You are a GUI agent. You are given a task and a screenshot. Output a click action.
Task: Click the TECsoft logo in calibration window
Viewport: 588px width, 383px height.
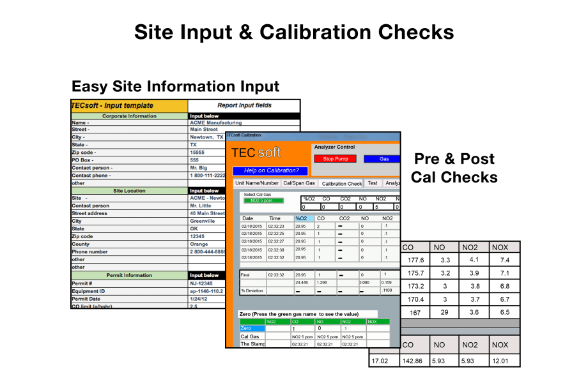[256, 153]
